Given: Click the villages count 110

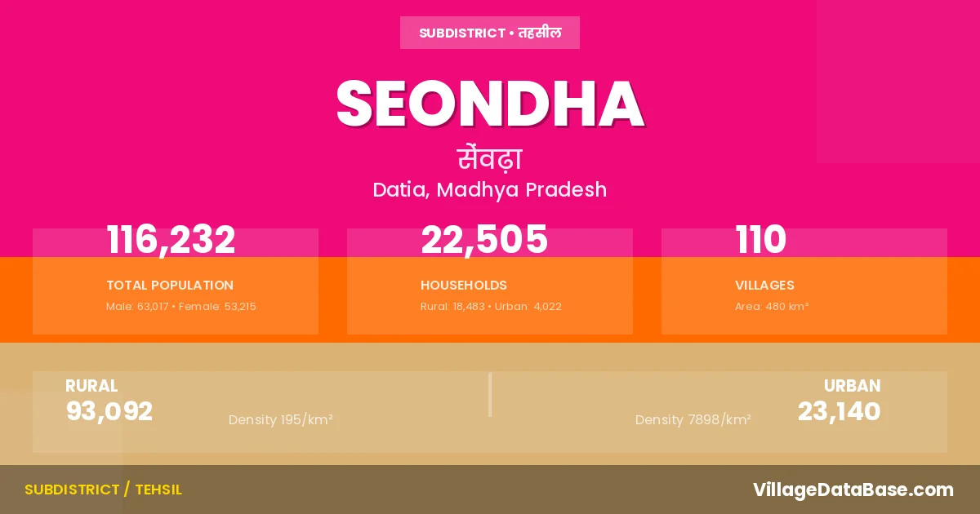Looking at the screenshot, I should tap(761, 240).
